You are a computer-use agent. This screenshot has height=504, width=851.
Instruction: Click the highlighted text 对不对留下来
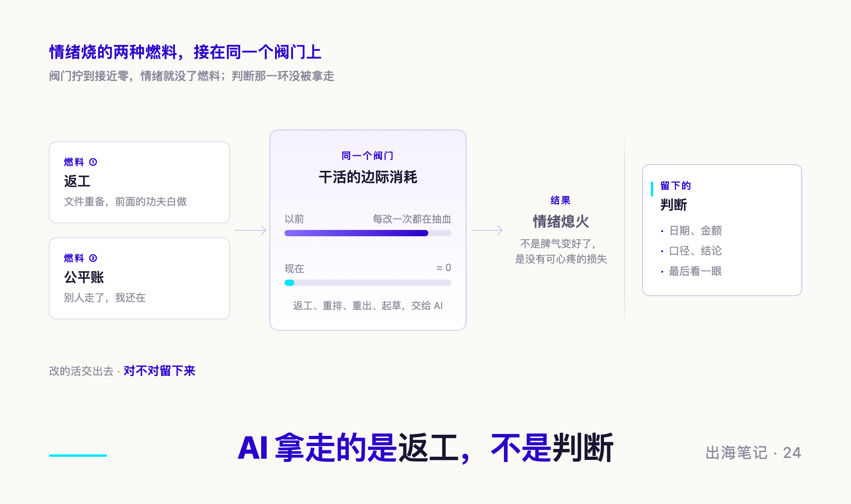159,371
